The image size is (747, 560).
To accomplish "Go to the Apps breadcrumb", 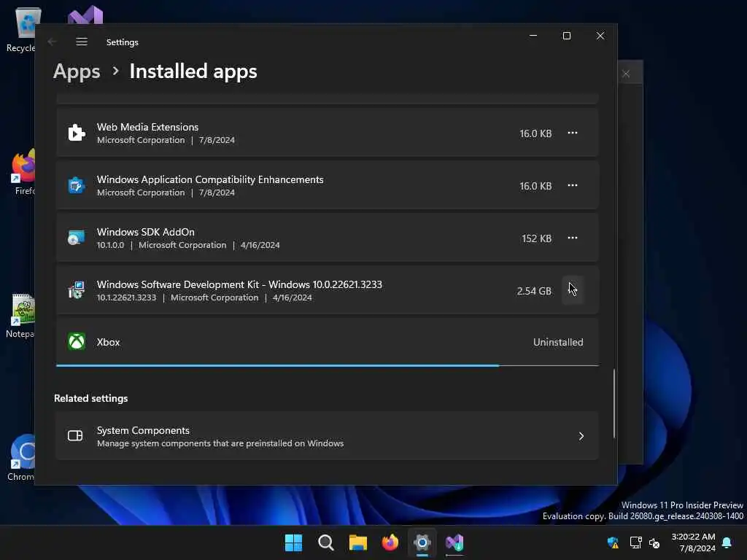I will [x=77, y=71].
